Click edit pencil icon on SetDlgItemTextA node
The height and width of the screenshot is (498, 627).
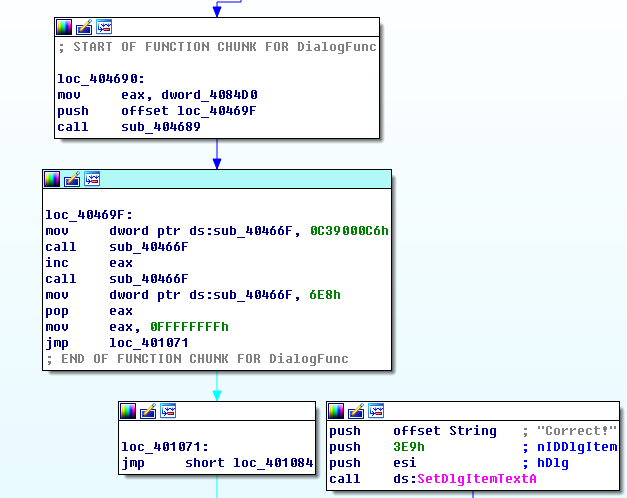tap(356, 411)
